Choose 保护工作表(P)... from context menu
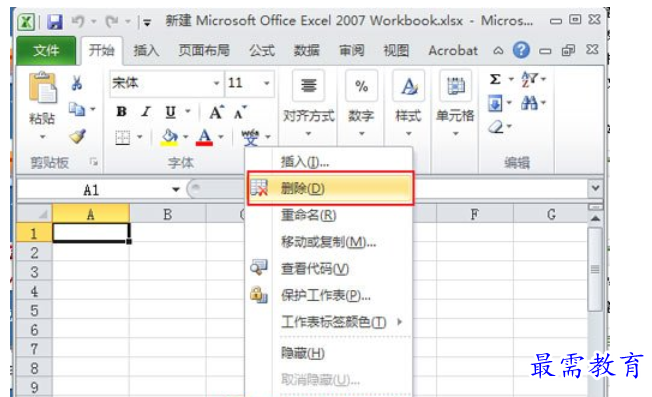The width and height of the screenshot is (652, 397). 329,295
